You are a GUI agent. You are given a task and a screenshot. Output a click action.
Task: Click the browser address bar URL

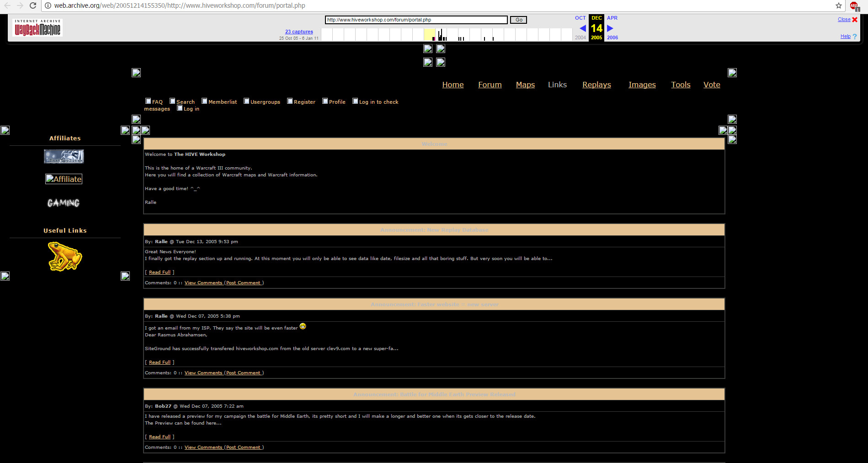click(x=180, y=5)
